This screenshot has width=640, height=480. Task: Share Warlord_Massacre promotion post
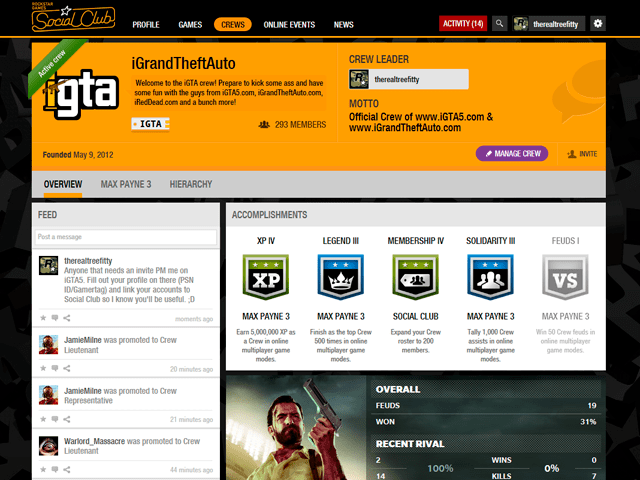click(x=67, y=470)
